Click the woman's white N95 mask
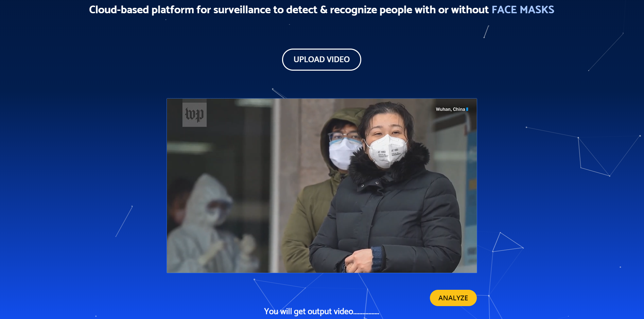 [x=387, y=151]
